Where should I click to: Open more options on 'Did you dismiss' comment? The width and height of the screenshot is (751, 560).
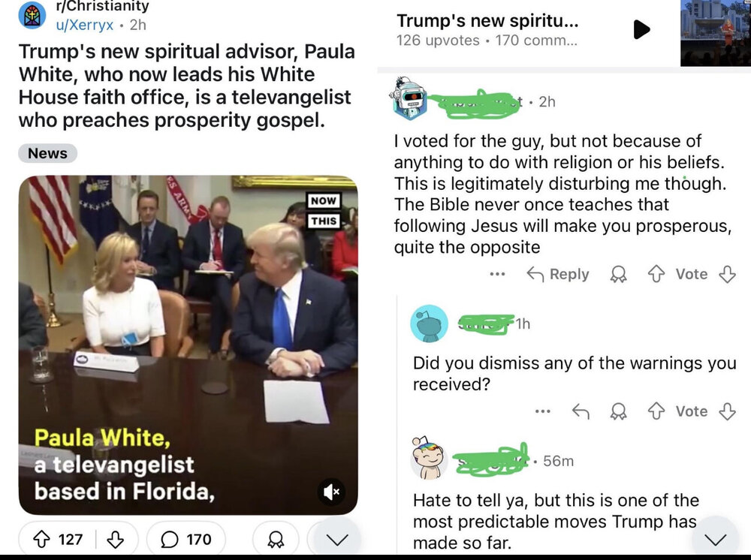543,411
